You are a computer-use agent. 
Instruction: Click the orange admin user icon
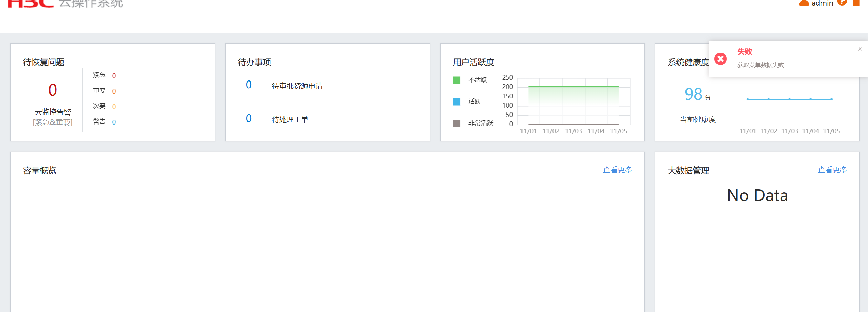coord(804,3)
